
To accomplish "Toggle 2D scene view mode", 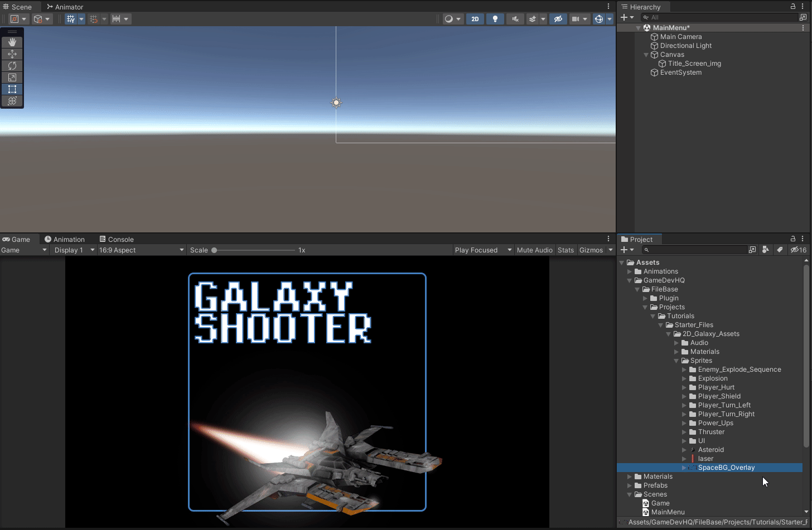I will tap(475, 19).
